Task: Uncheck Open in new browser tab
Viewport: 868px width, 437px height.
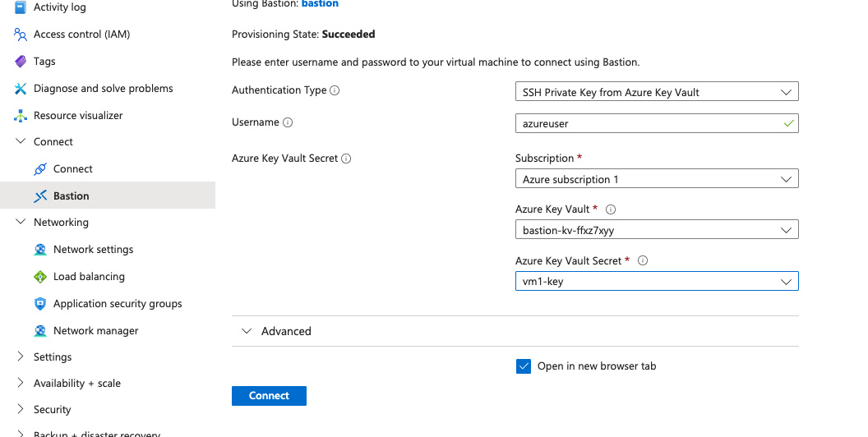Action: point(524,366)
